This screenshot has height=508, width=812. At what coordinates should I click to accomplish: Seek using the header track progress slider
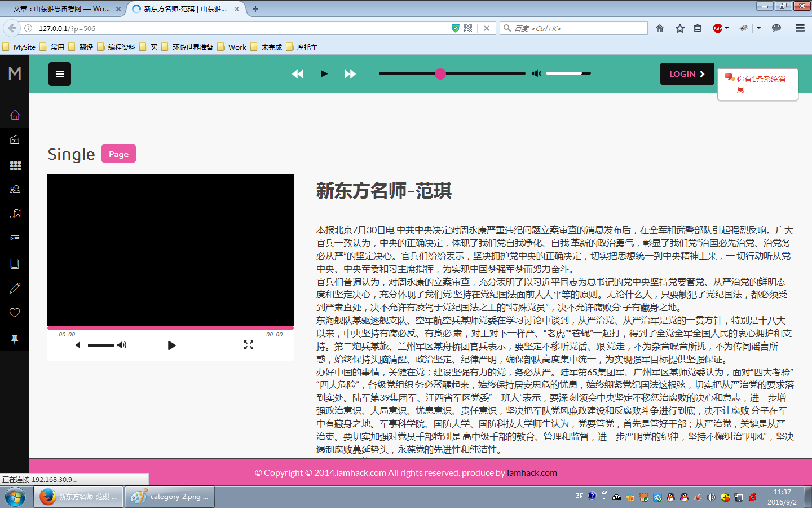[x=452, y=73]
